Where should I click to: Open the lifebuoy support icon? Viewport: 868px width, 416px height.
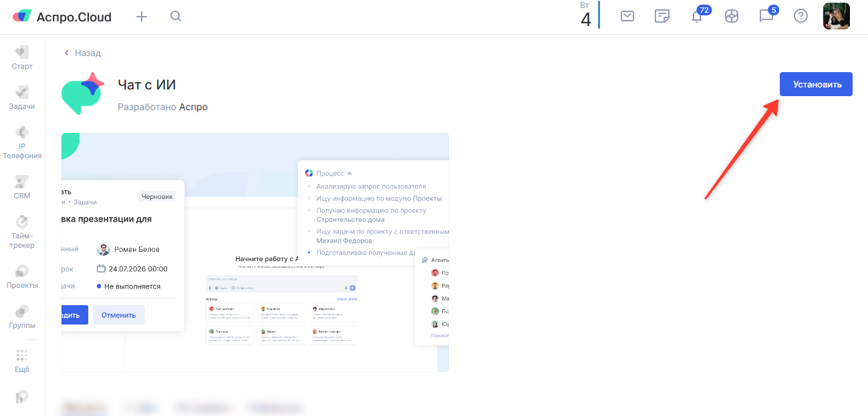pyautogui.click(x=732, y=16)
